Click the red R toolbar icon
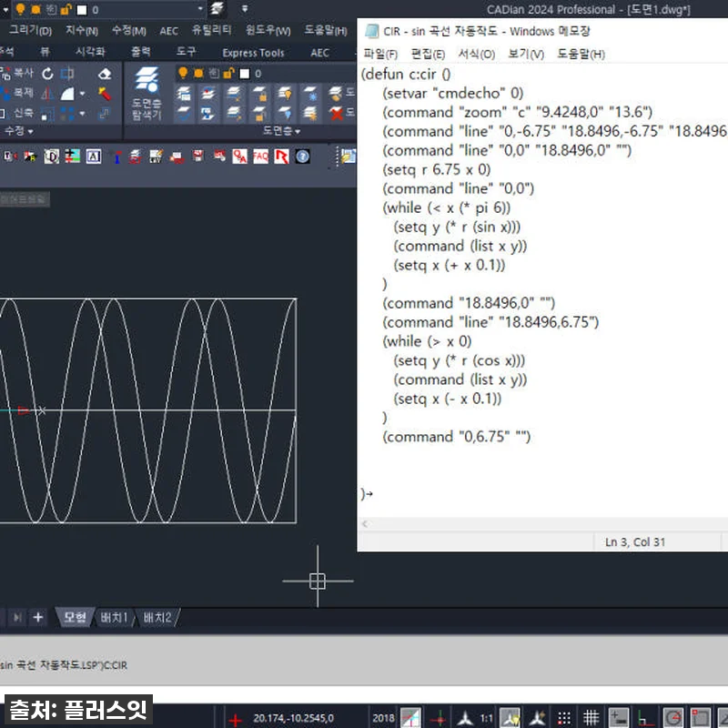 coord(281,157)
